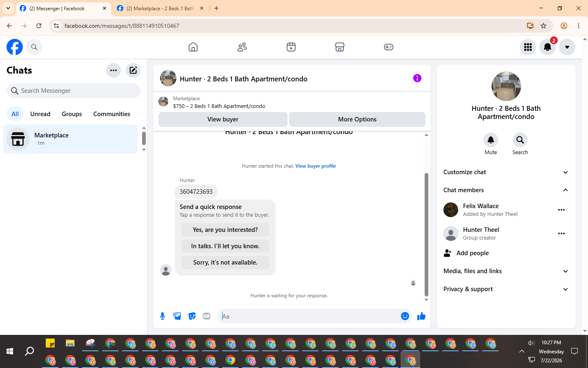Open Windows taskbar search
Screen dimensions: 588x368
click(x=29, y=351)
